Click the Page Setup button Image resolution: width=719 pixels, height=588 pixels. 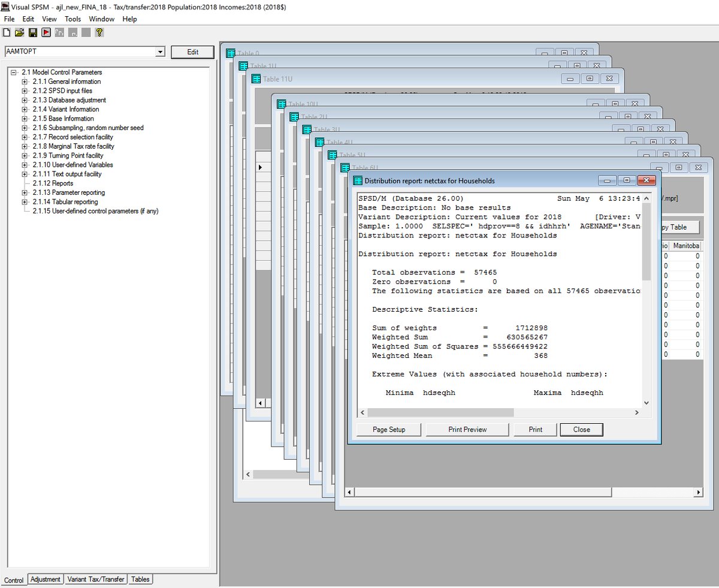(389, 430)
